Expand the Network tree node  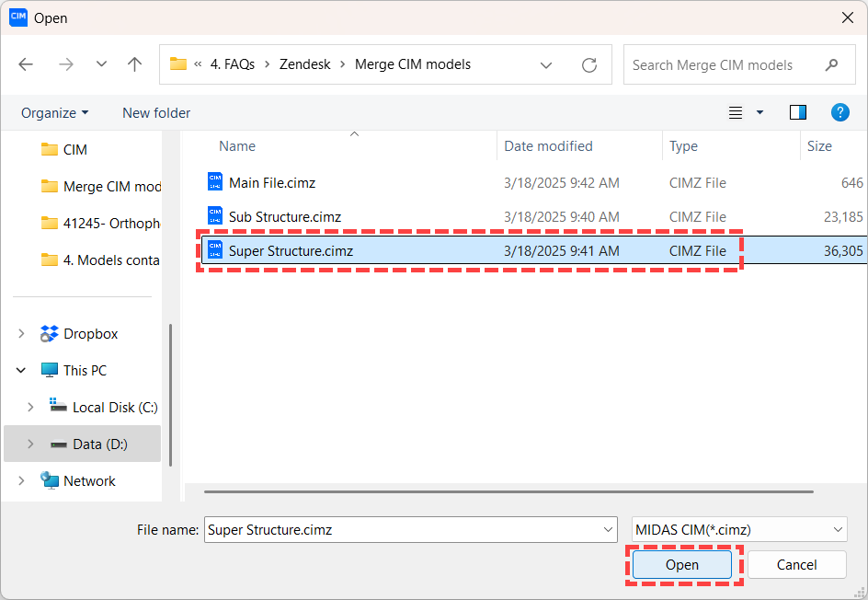click(x=21, y=481)
